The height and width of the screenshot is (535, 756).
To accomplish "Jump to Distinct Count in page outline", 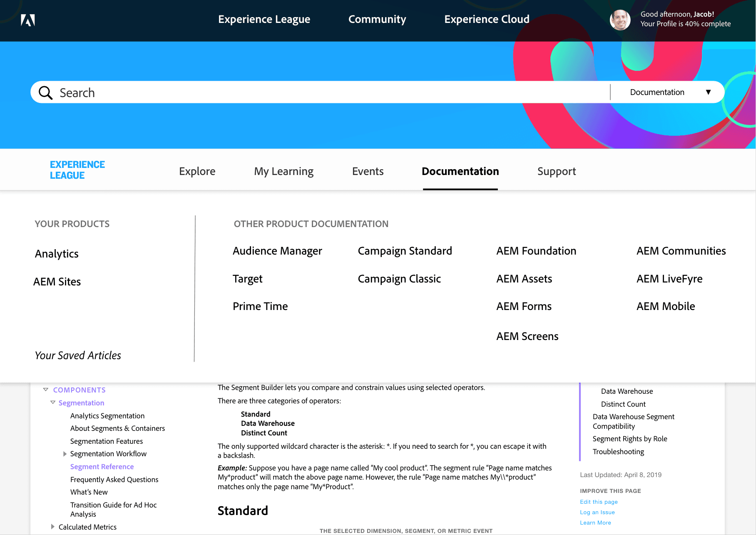I will 623,404.
